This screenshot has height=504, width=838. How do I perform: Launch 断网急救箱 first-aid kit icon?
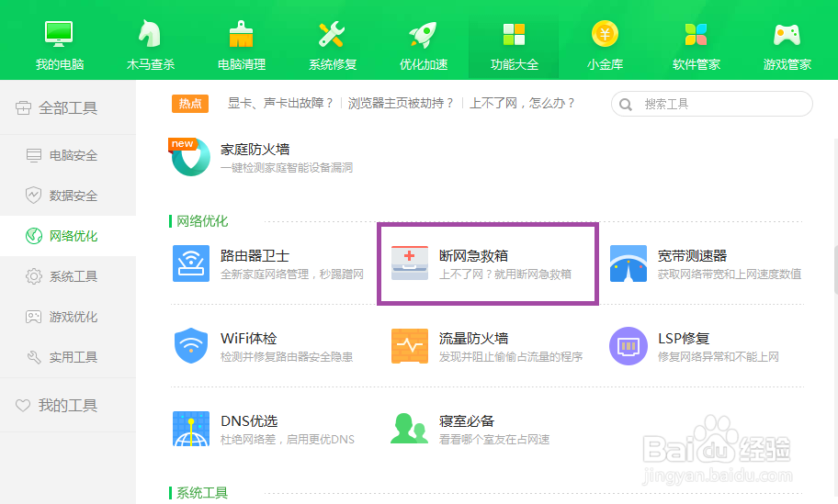click(x=410, y=263)
